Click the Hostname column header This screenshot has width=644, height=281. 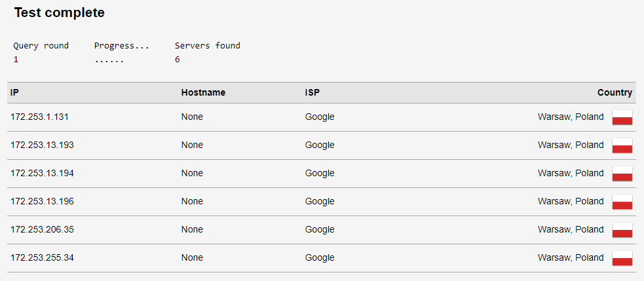(203, 92)
